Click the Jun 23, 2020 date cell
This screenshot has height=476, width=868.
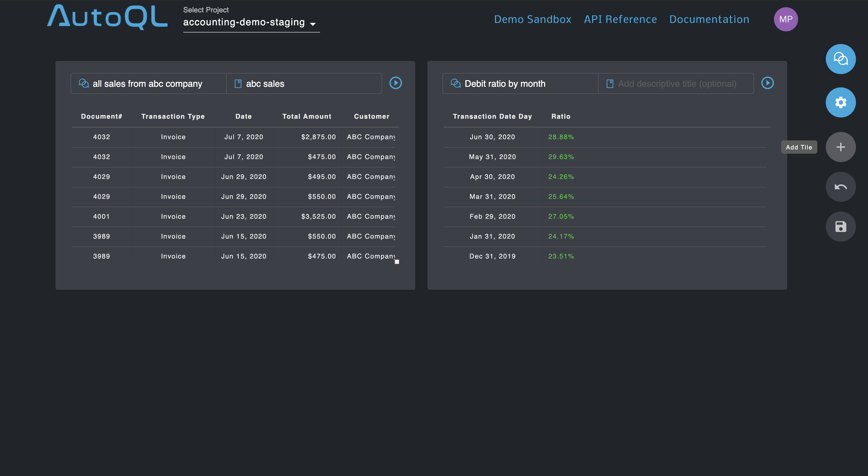(x=244, y=216)
